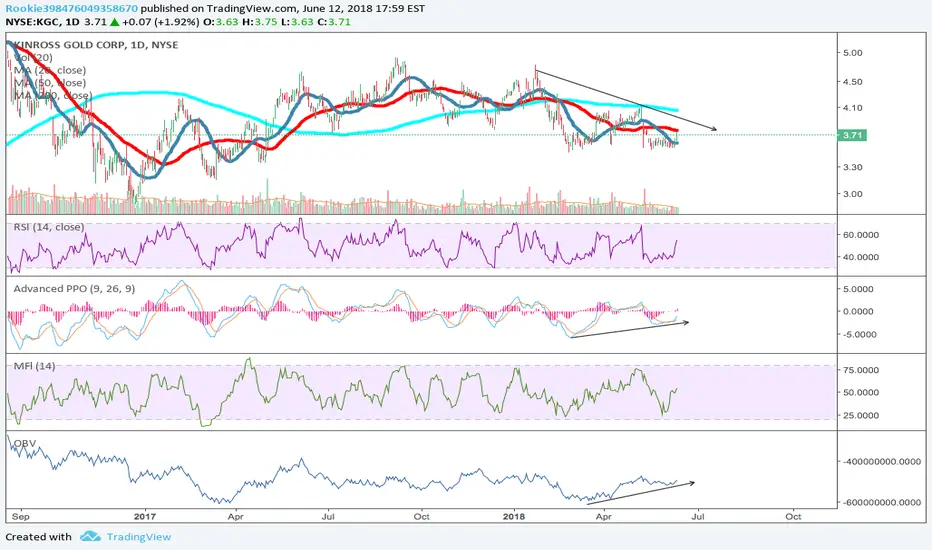Select the MA (50, close) legend label

[50, 83]
